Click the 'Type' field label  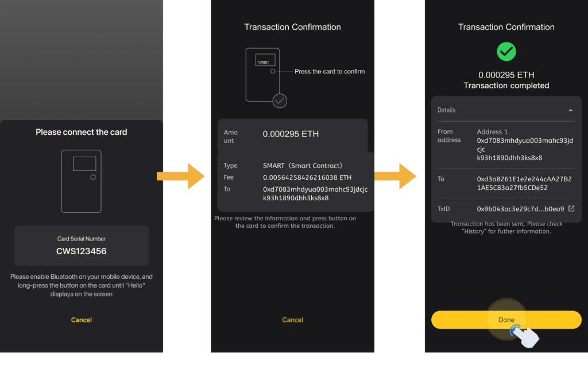tap(230, 165)
